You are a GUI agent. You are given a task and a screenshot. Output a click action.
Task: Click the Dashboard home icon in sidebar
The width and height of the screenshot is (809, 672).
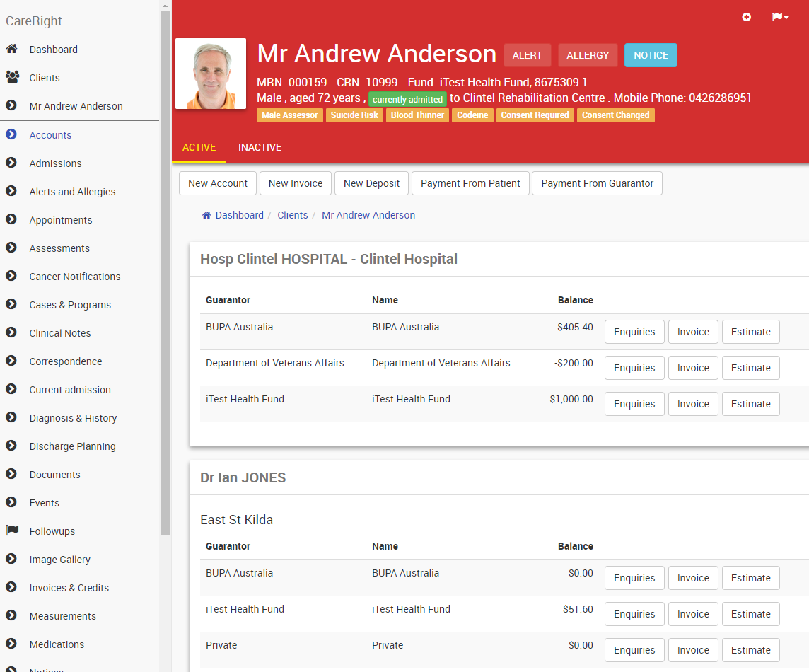coord(11,49)
